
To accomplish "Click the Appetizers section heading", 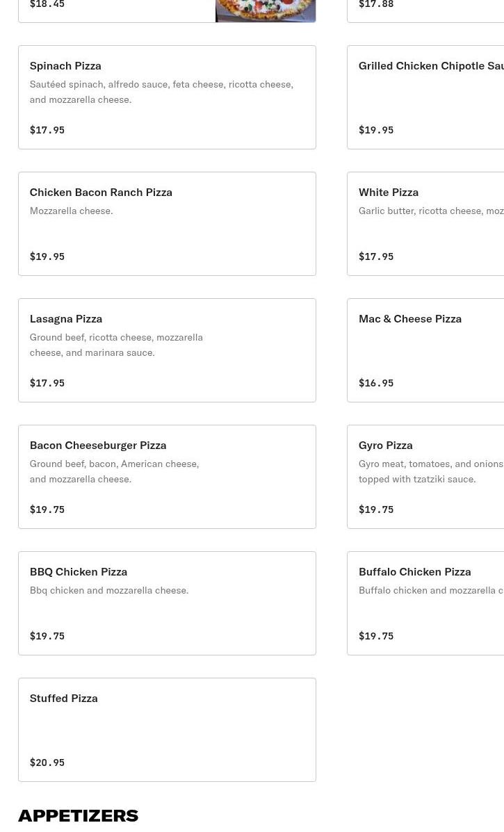I will click(78, 815).
